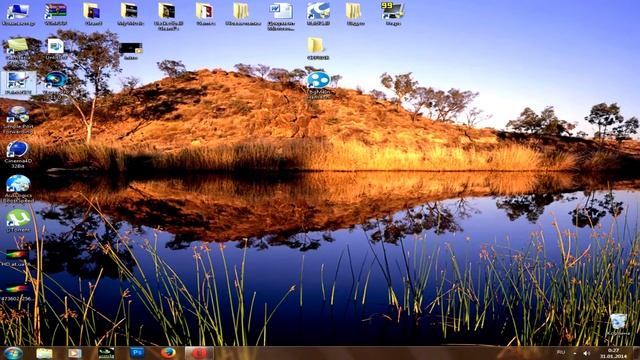Select the Simple Port Forwarding shortcut

[x=18, y=120]
